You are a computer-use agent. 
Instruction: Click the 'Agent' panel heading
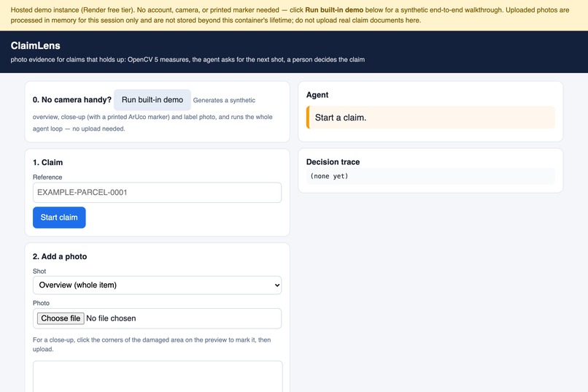[x=317, y=95]
